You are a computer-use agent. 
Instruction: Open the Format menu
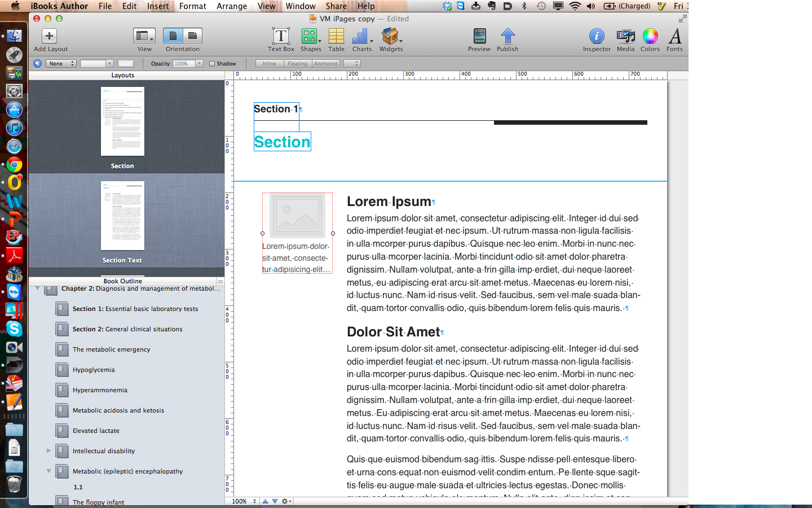click(193, 6)
